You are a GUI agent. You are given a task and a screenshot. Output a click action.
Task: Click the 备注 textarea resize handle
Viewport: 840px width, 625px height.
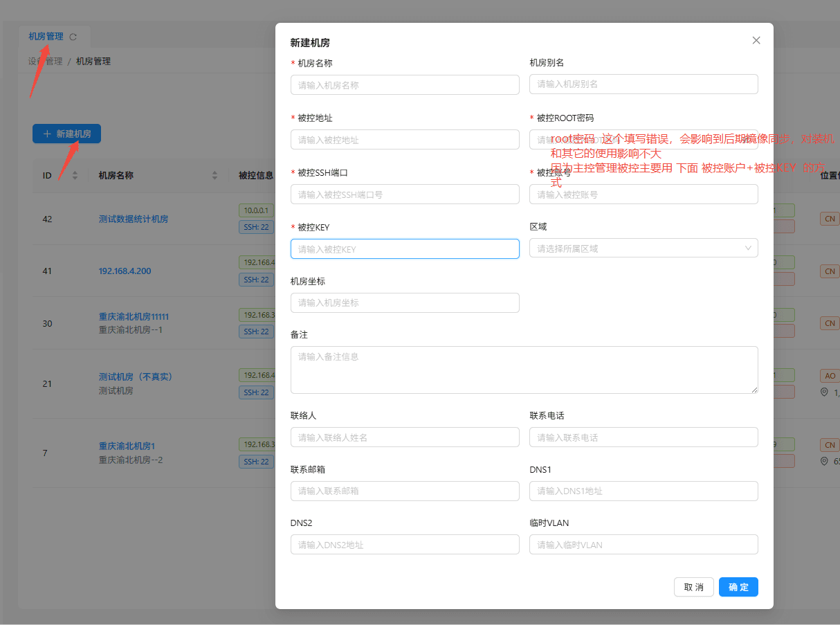754,389
